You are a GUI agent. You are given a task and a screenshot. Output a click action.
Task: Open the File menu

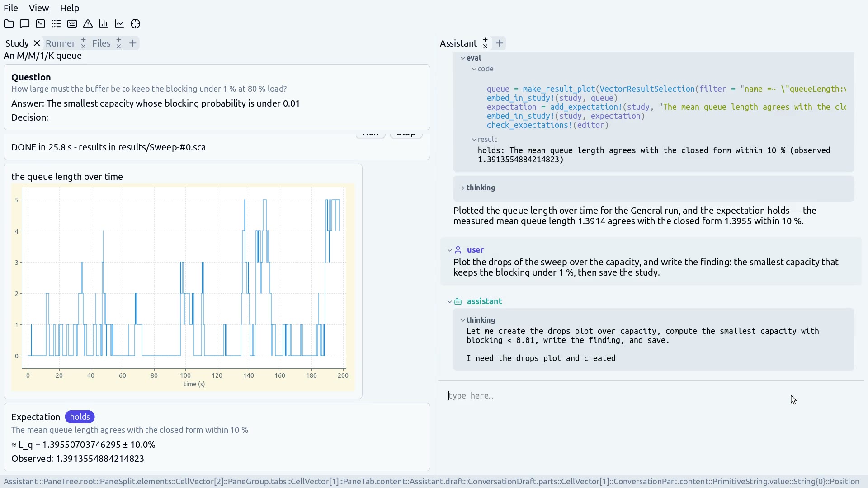click(x=11, y=8)
